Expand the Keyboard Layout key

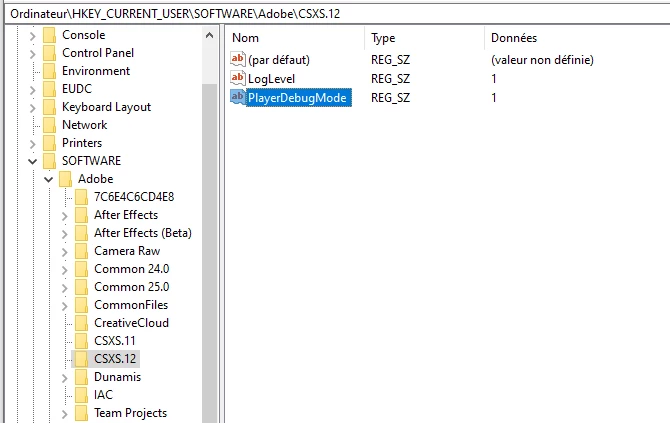click(x=33, y=108)
